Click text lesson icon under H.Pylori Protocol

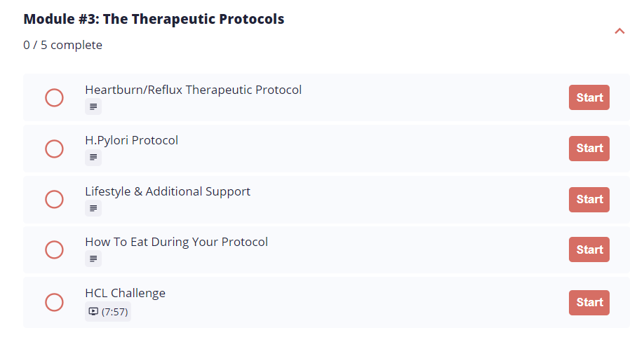click(x=93, y=158)
